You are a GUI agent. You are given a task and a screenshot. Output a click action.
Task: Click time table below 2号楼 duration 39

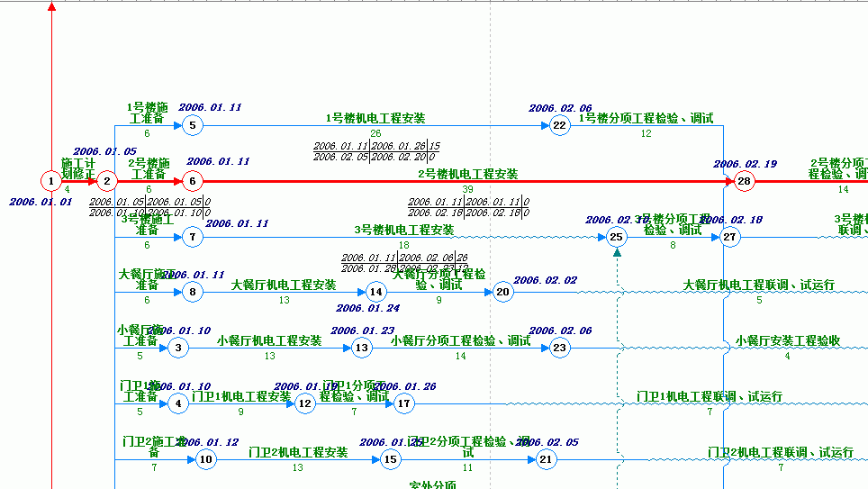pos(468,207)
